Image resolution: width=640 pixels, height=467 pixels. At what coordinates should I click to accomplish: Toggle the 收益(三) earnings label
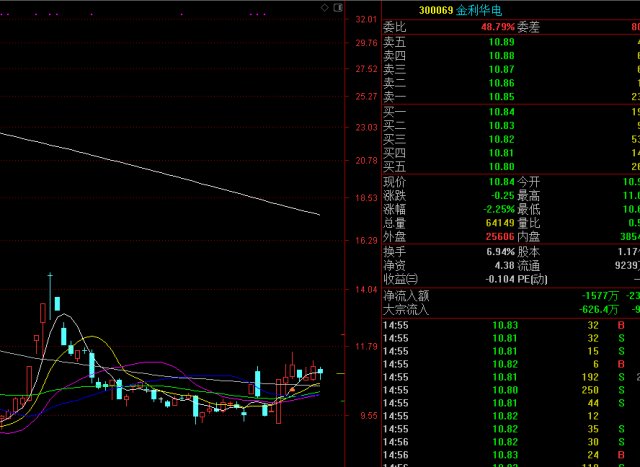pyautogui.click(x=400, y=279)
